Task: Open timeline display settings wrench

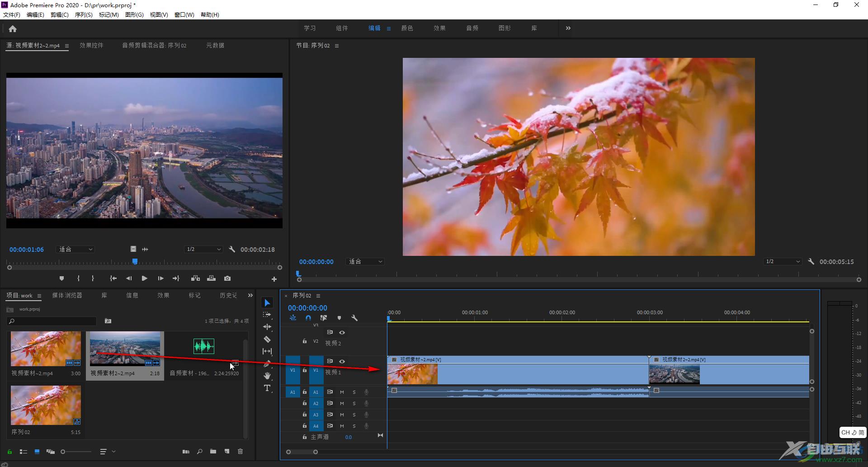Action: [354, 318]
